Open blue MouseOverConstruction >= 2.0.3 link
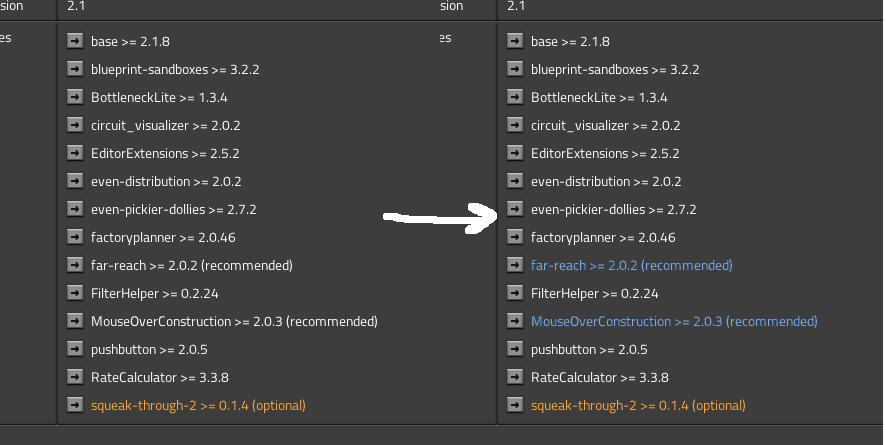 point(674,321)
